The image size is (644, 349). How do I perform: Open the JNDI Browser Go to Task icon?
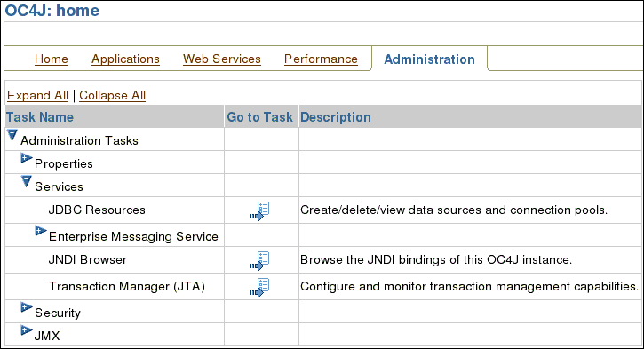[259, 261]
